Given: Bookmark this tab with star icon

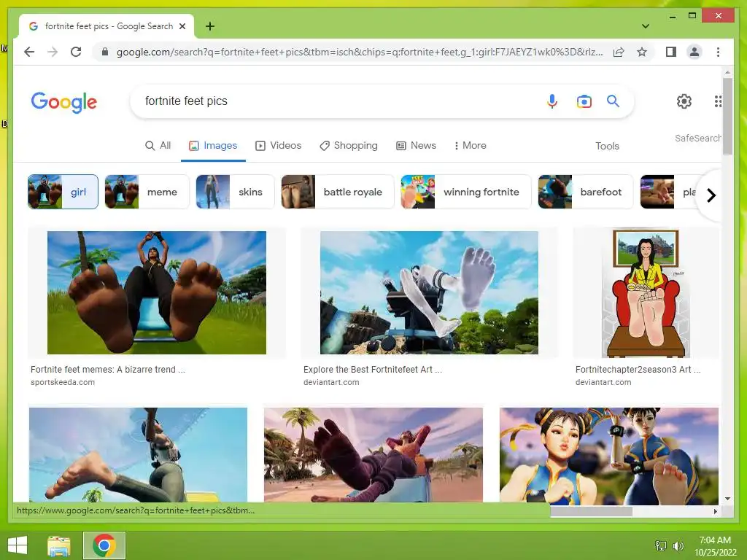Looking at the screenshot, I should coord(642,52).
